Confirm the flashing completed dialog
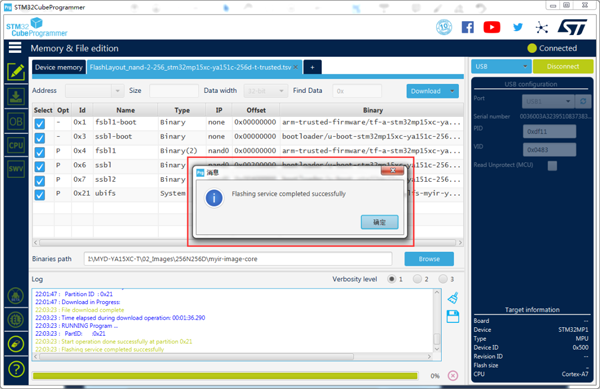 (379, 222)
